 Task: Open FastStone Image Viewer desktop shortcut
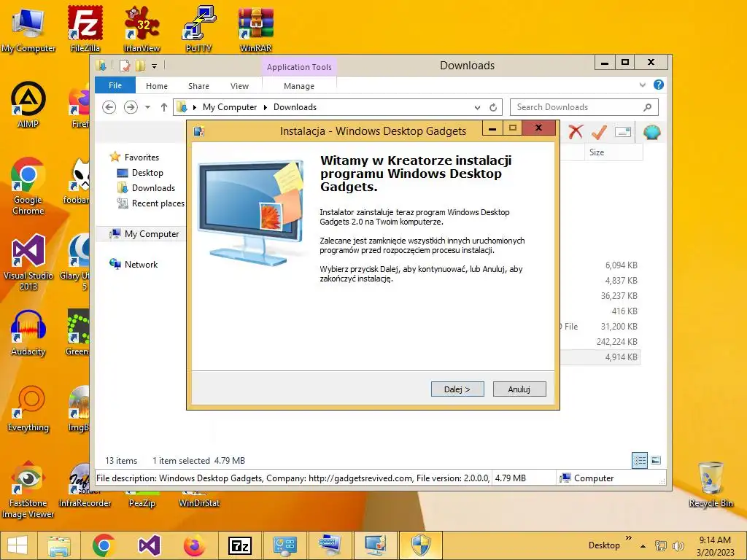tap(28, 489)
